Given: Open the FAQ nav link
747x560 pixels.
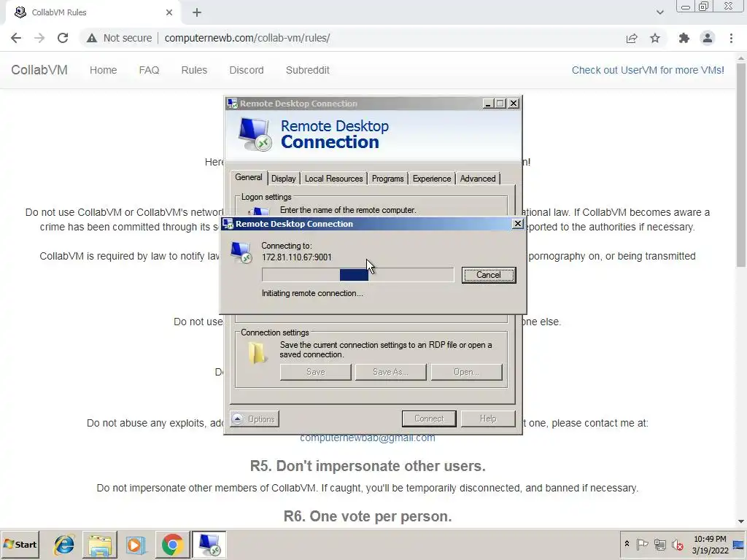Looking at the screenshot, I should click(x=149, y=70).
